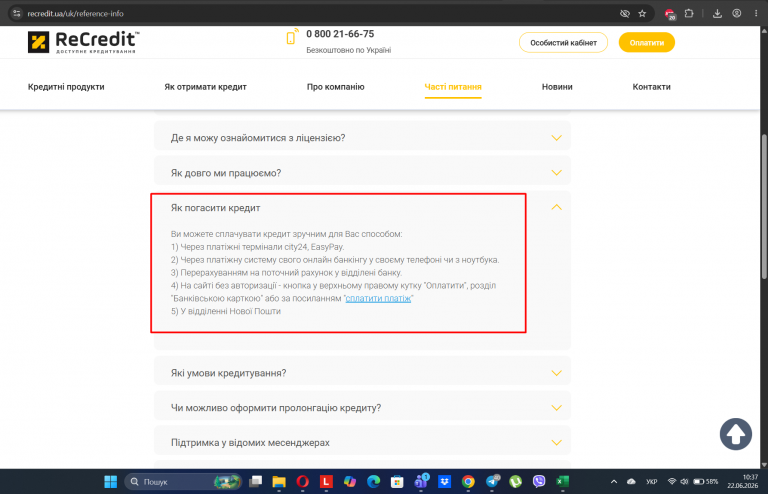
Task: Open Viber from taskbar
Action: (x=539, y=482)
